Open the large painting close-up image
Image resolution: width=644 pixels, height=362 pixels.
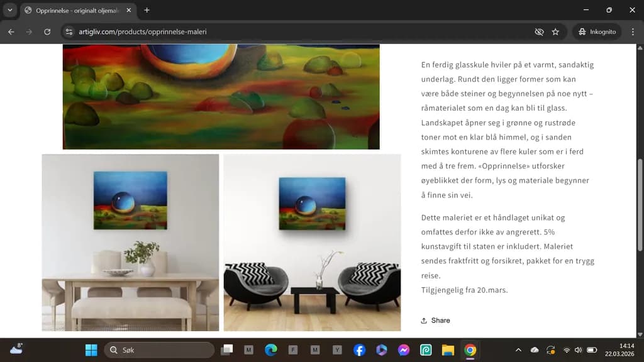(x=221, y=96)
